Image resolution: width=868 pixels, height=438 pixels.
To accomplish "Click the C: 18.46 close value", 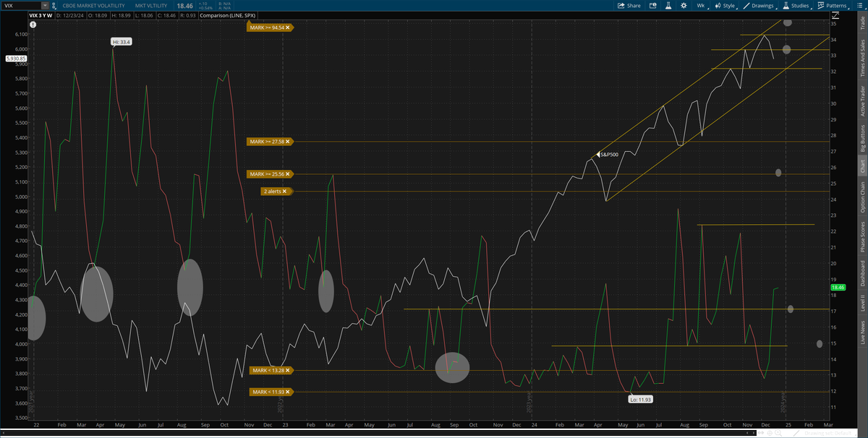I will [166, 16].
